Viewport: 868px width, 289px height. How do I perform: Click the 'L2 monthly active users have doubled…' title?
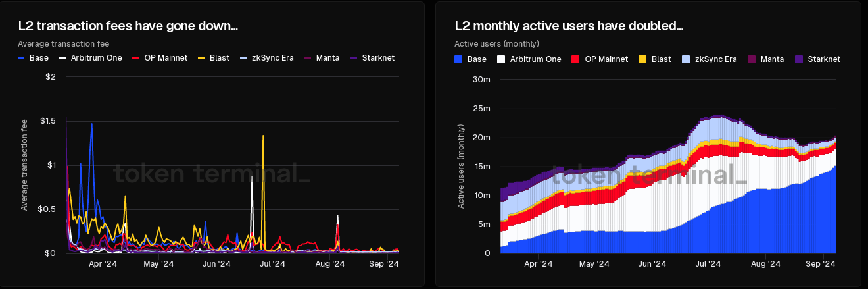569,26
